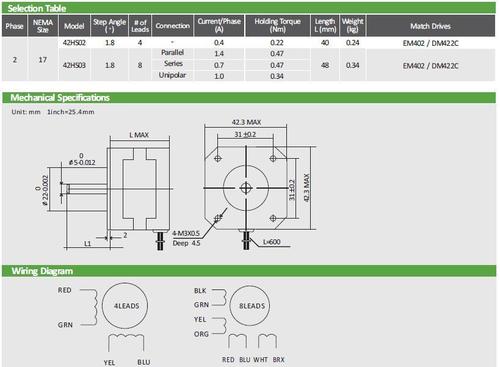
Task: Select the "# of Leads" column header
Action: click(x=140, y=26)
